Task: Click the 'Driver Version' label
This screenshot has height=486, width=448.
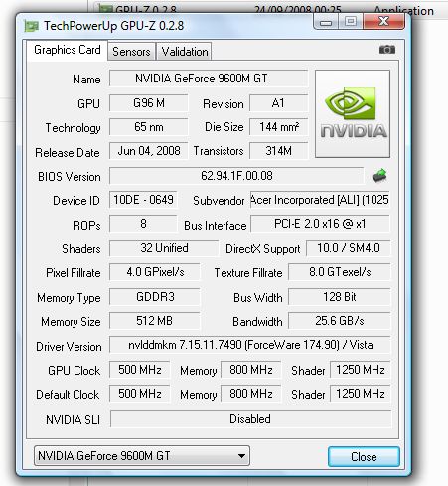Action: pos(69,347)
